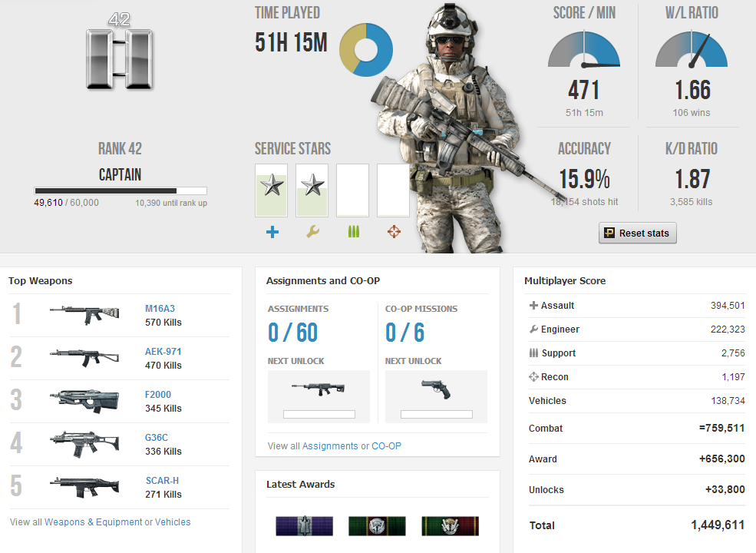Click the Support ammo icon in Multiplayer Score
The image size is (756, 553).
[533, 353]
